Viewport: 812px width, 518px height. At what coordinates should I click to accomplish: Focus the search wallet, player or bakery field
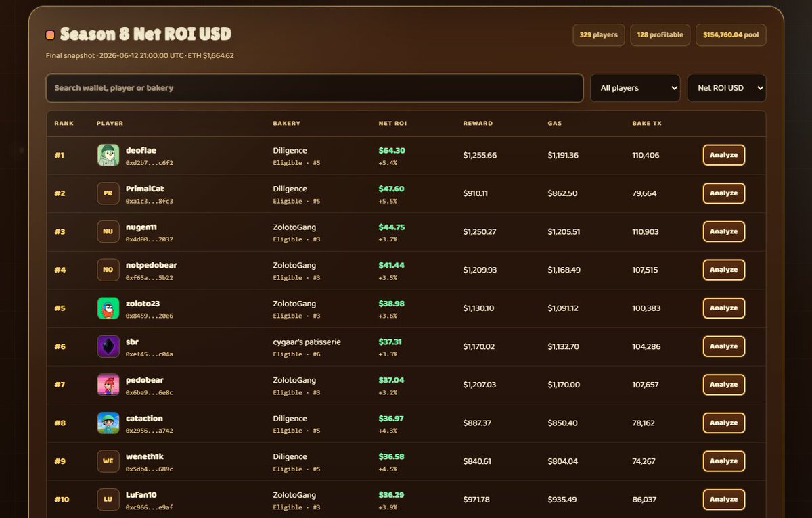(x=315, y=88)
